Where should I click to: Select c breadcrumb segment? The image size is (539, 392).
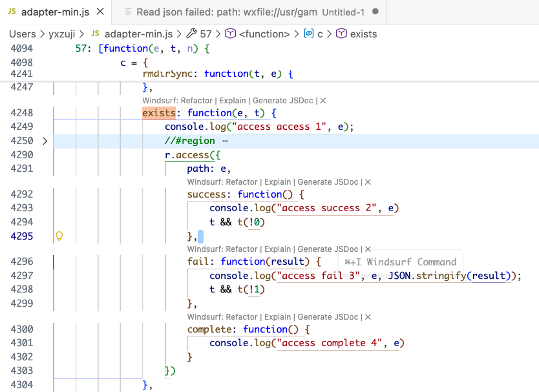point(320,34)
